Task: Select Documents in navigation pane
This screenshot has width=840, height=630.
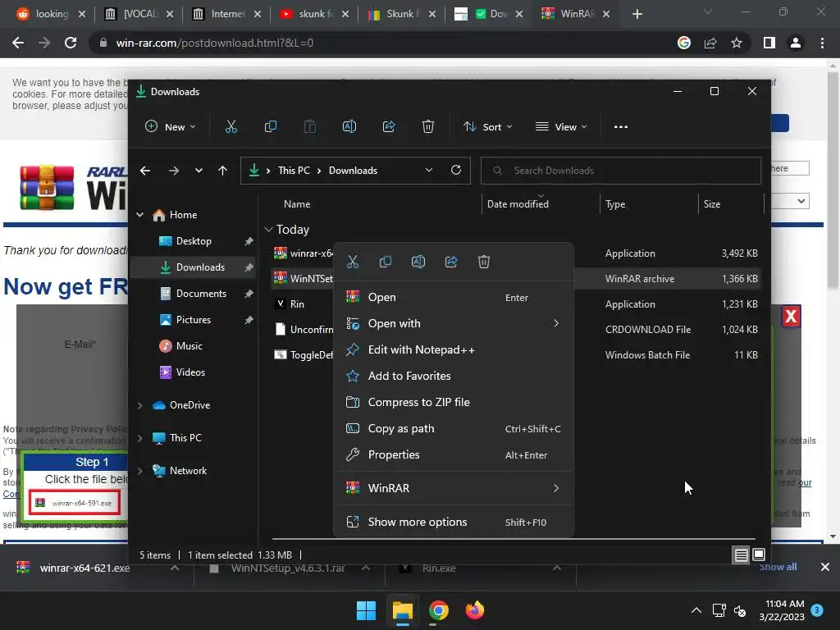Action: [x=194, y=294]
